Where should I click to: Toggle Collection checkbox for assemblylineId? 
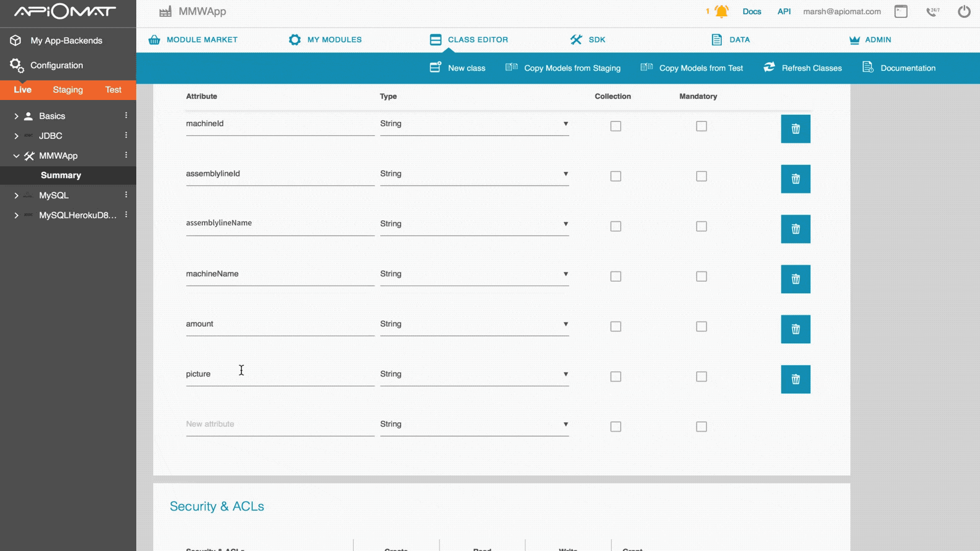pyautogui.click(x=615, y=176)
